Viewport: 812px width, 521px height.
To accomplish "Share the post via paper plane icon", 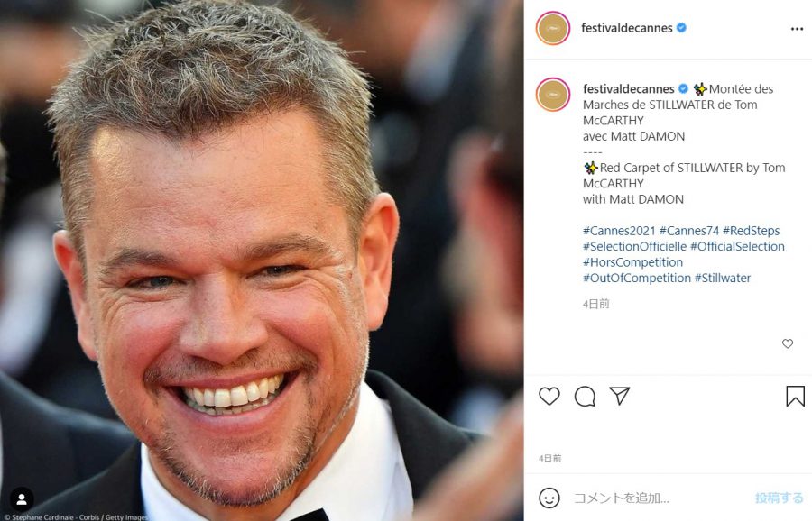I will (619, 396).
